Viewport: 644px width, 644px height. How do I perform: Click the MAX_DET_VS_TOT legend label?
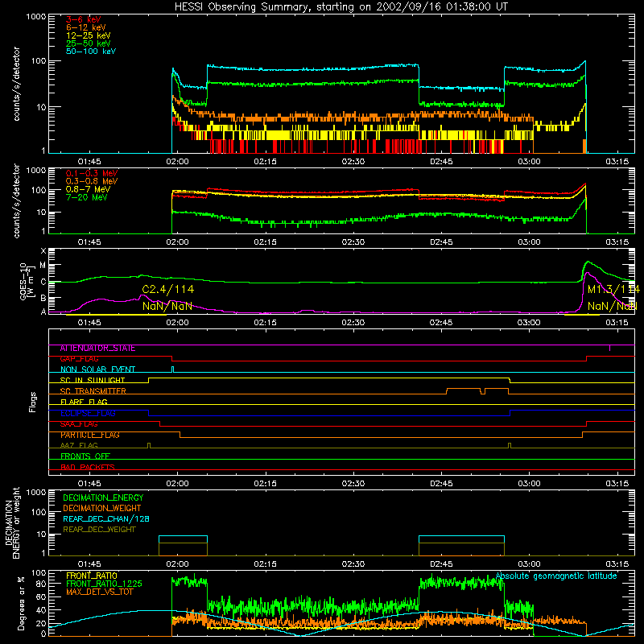pyautogui.click(x=99, y=592)
